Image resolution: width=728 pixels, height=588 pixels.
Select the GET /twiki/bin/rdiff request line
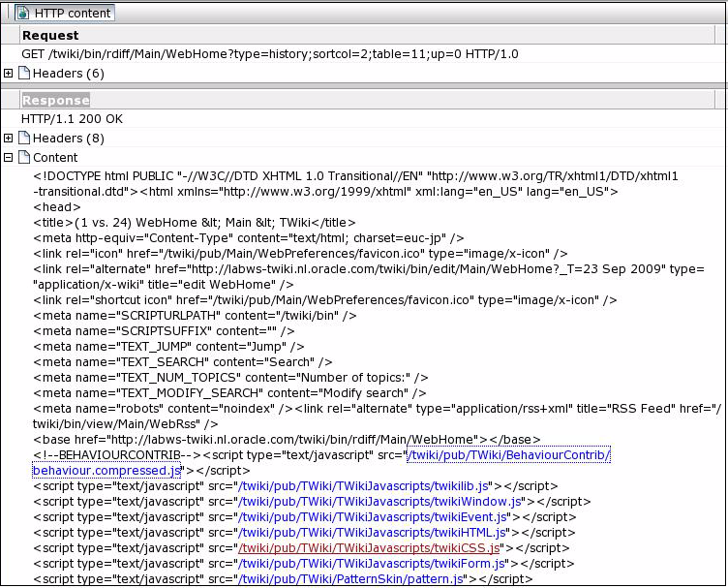pos(270,54)
